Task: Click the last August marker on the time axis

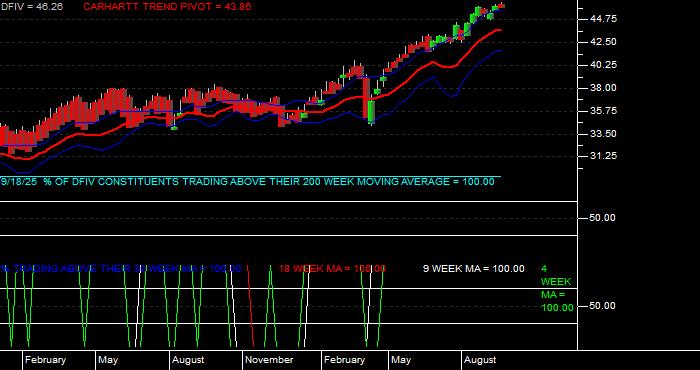Action: coord(480,360)
